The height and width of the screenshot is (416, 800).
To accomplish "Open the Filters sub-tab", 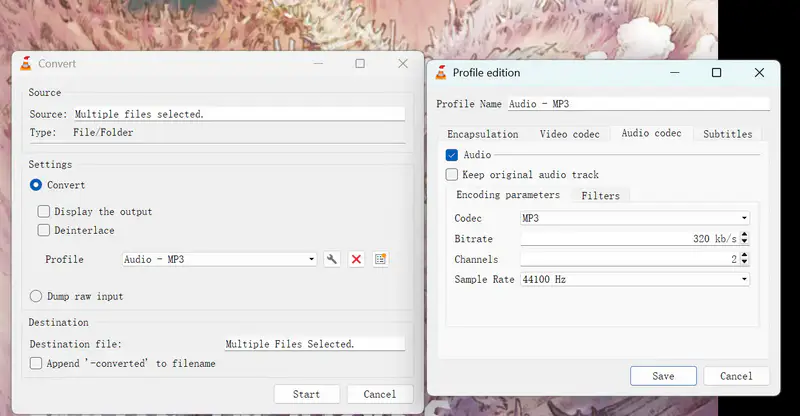I will pos(601,195).
